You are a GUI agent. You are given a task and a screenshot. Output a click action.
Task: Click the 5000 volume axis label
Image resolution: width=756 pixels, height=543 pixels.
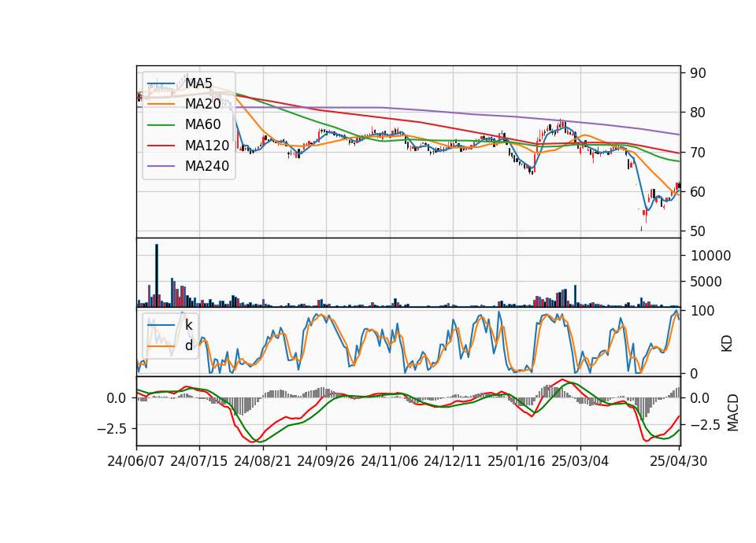coord(706,282)
